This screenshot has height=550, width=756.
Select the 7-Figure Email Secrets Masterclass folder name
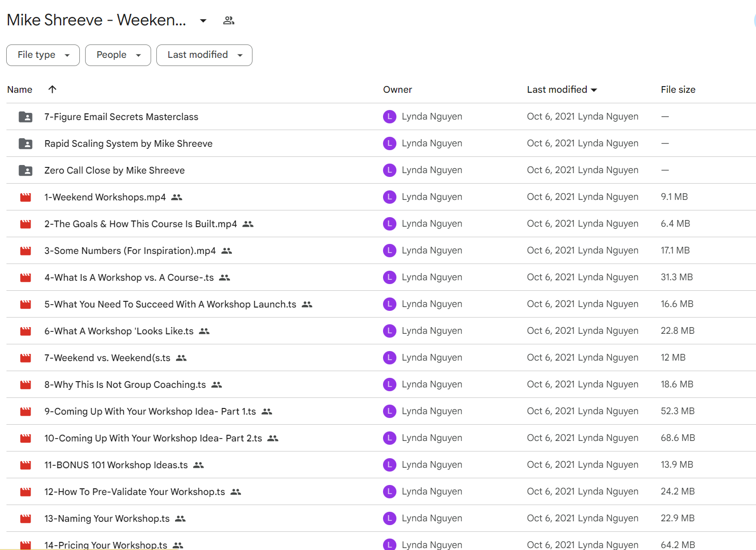pyautogui.click(x=121, y=117)
